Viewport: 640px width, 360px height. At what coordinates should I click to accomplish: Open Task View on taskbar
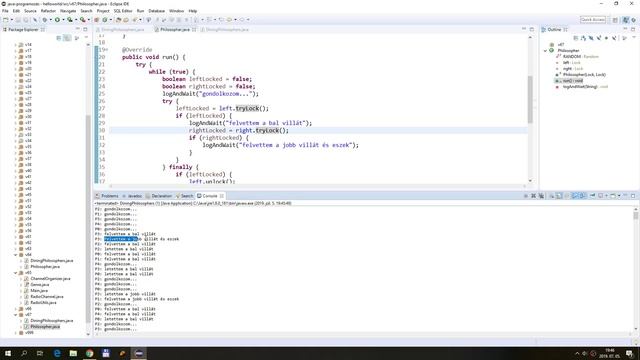(x=40, y=353)
